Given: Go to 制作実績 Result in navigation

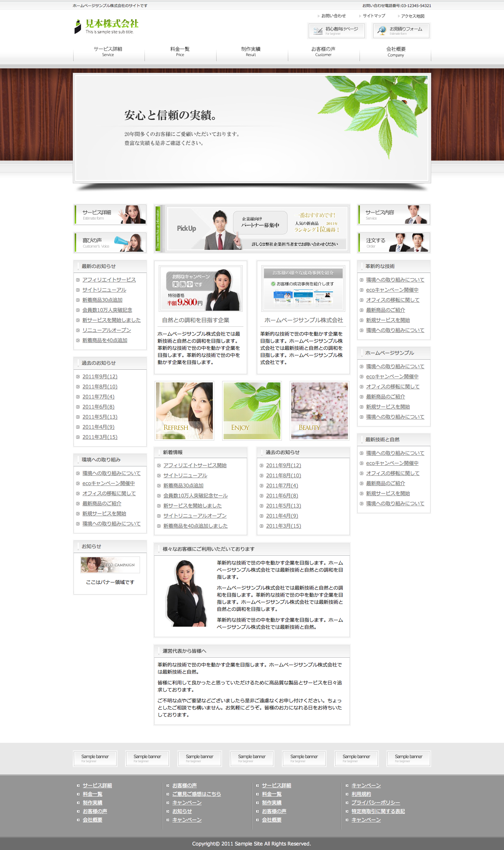Looking at the screenshot, I should tap(251, 52).
